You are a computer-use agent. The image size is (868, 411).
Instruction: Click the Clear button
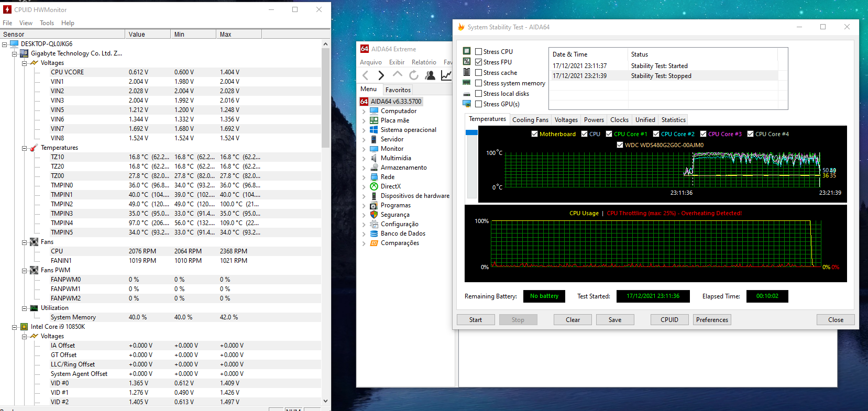pyautogui.click(x=573, y=320)
